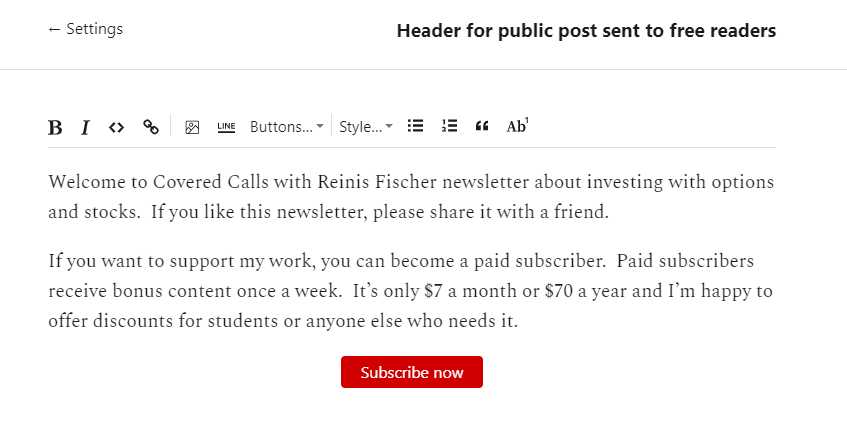
Task: Open the Style dropdown menu
Action: (x=366, y=127)
